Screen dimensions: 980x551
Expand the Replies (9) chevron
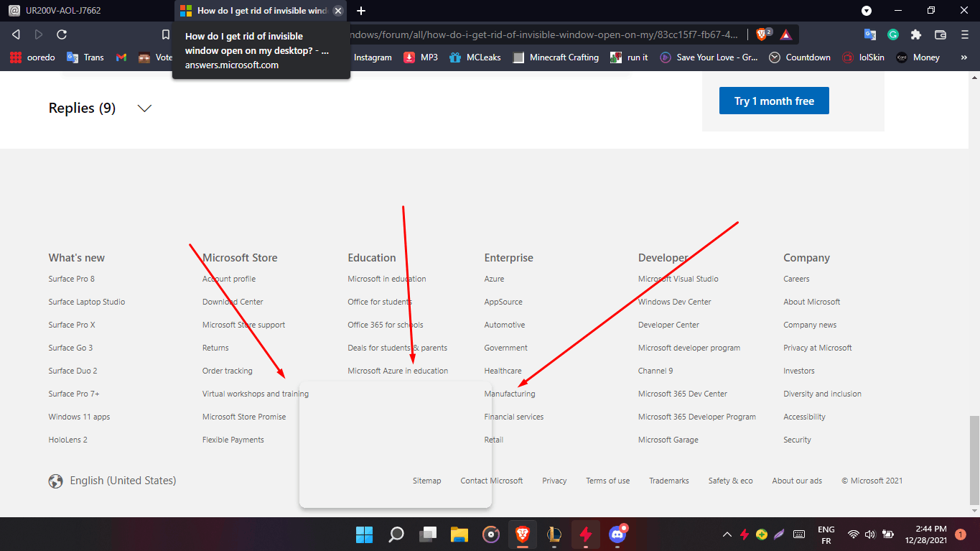[144, 108]
